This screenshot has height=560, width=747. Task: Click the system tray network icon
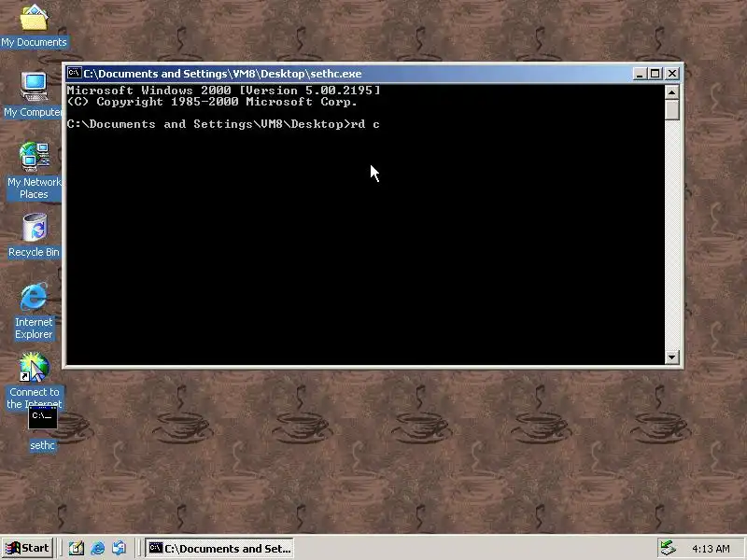pyautogui.click(x=669, y=548)
